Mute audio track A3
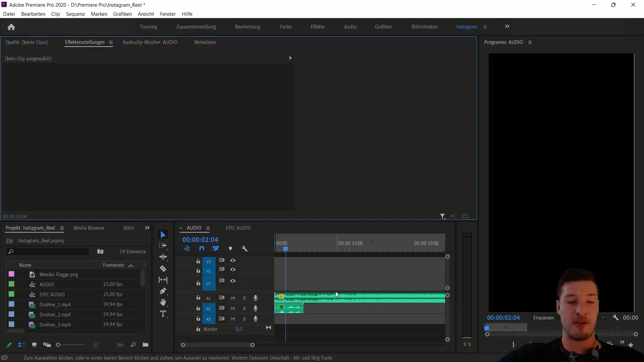This screenshot has width=644, height=362. (x=233, y=319)
